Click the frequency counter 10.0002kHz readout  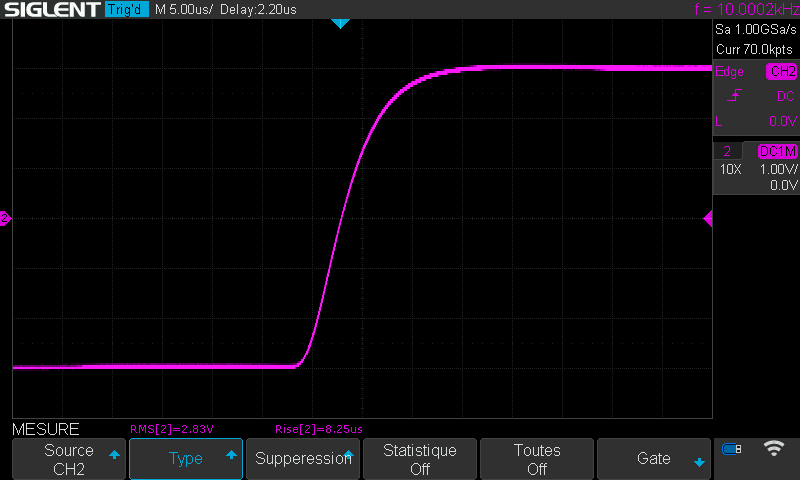click(747, 9)
